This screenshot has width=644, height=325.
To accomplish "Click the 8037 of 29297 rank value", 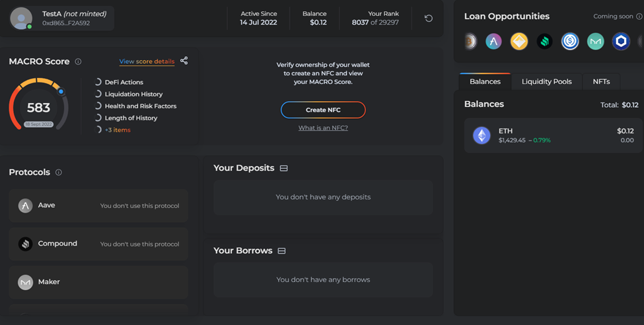I will pos(375,22).
